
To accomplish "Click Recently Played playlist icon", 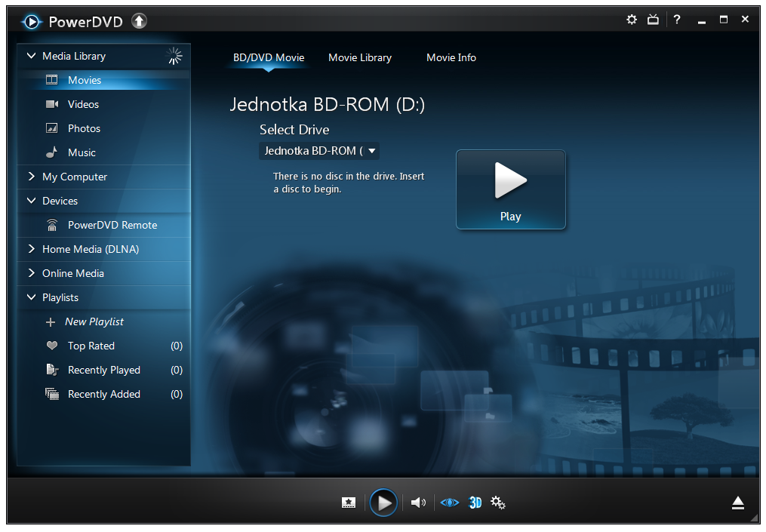I will (52, 370).
